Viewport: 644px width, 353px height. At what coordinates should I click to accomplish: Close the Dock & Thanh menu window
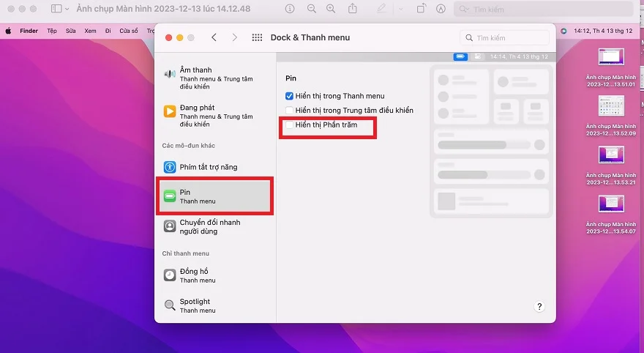click(168, 38)
